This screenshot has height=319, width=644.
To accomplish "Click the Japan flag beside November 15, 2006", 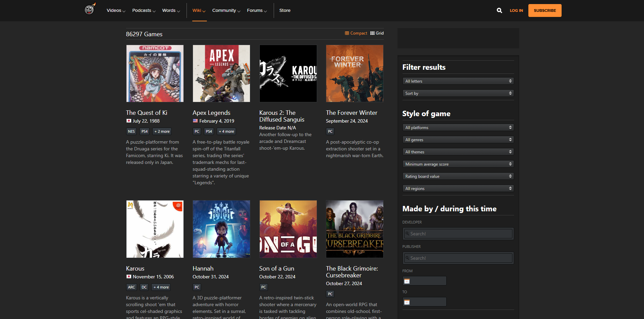I will [129, 277].
